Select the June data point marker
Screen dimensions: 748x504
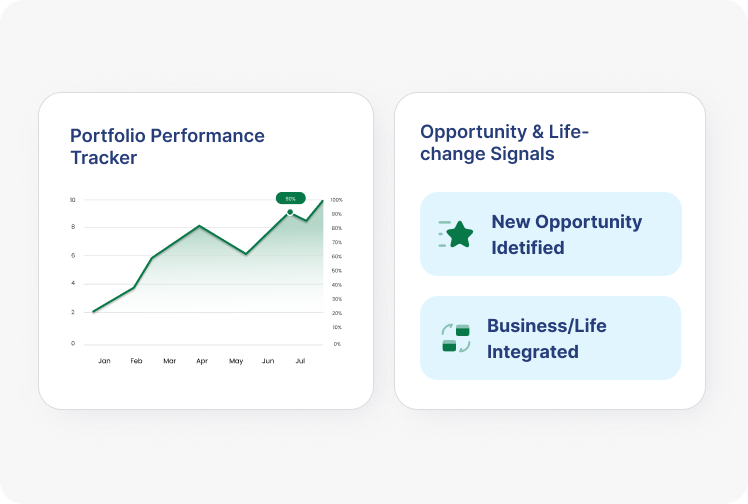[290, 212]
